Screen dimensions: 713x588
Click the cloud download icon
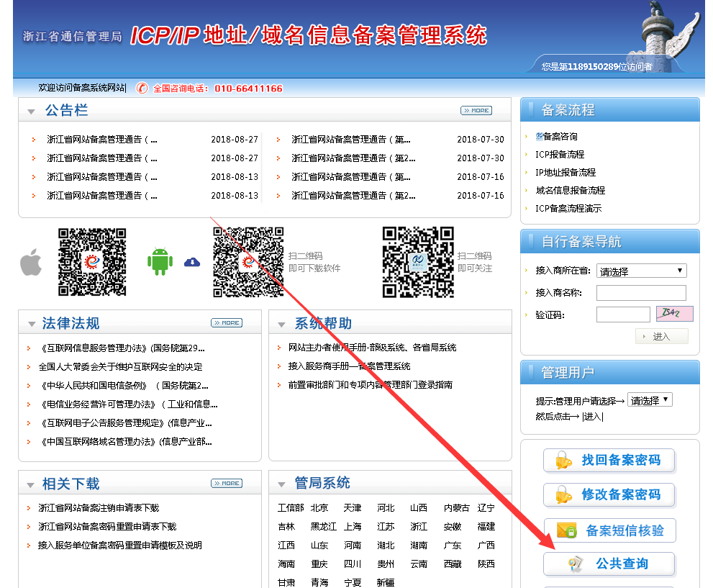coord(192,262)
